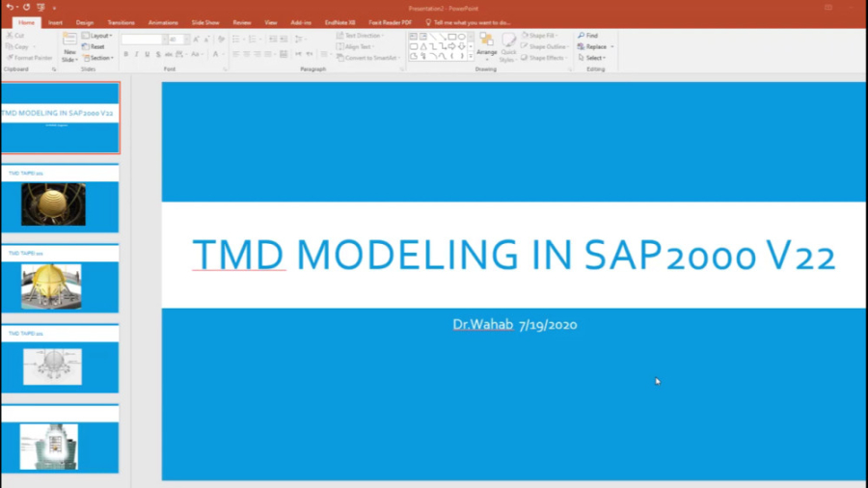
Task: Select the Right Arrow shape in gallery
Action: pyautogui.click(x=451, y=46)
